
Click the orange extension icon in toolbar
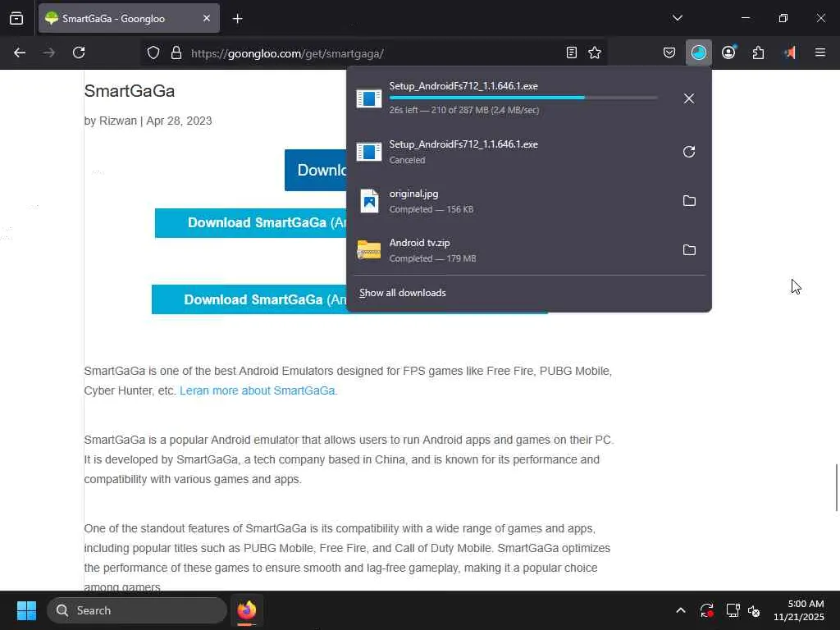(x=790, y=52)
